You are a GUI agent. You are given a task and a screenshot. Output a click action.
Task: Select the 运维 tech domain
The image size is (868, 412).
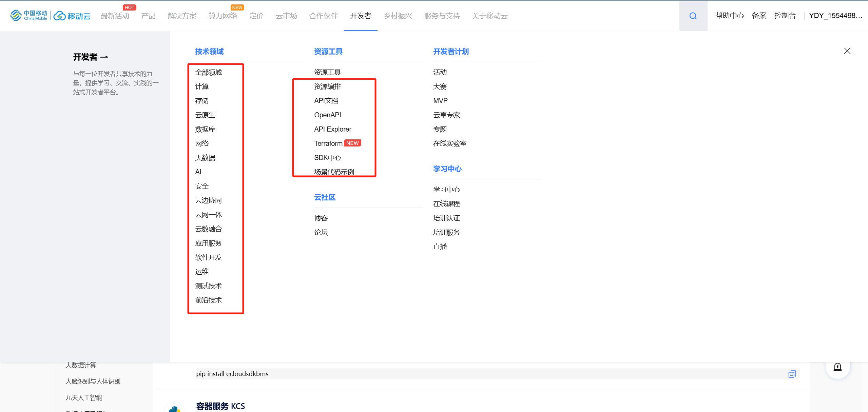click(x=202, y=272)
